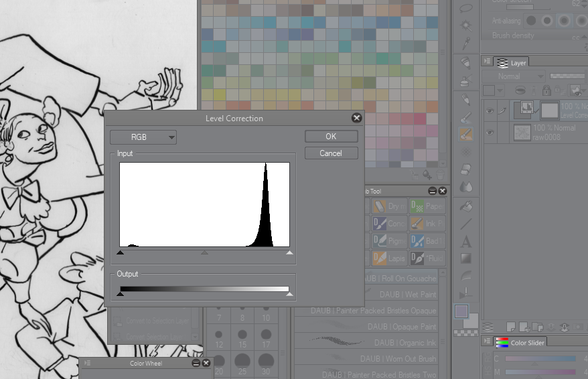Click New layer folder icon
Viewport: 588px width, 379px height.
point(538,327)
